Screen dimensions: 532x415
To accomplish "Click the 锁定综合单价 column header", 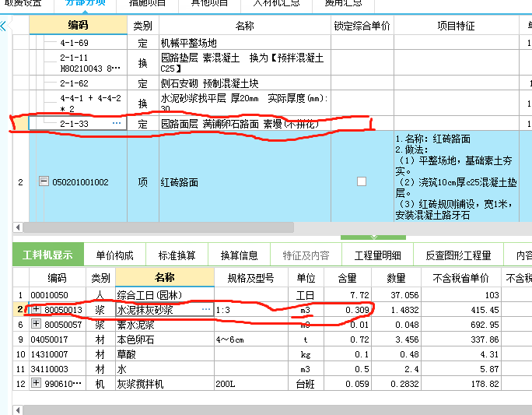I will 362,26.
